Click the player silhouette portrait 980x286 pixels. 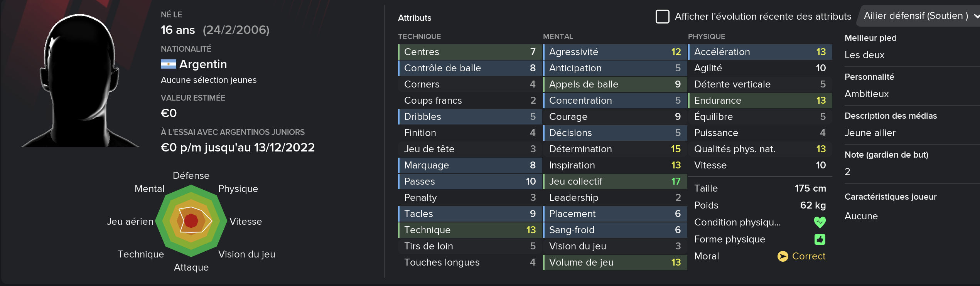[80, 80]
